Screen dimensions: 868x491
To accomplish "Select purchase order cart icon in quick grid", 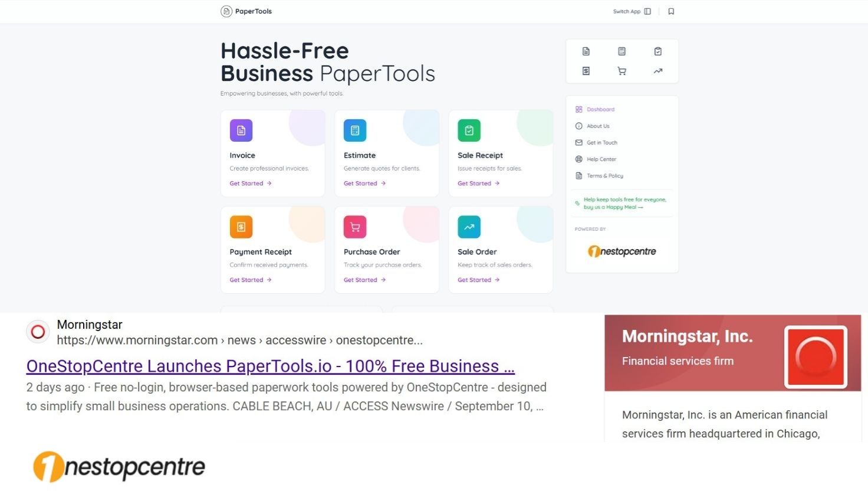I will 622,71.
